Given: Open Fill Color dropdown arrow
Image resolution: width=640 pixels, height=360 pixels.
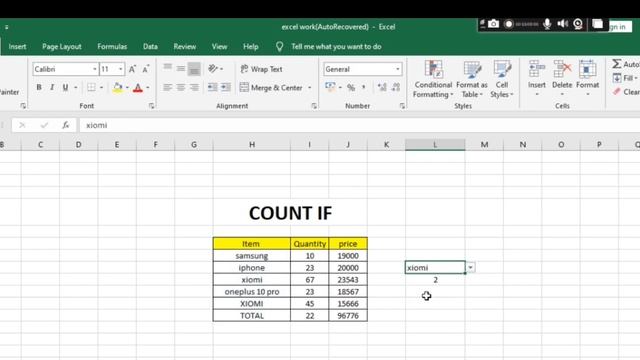Looking at the screenshot, I should point(127,87).
